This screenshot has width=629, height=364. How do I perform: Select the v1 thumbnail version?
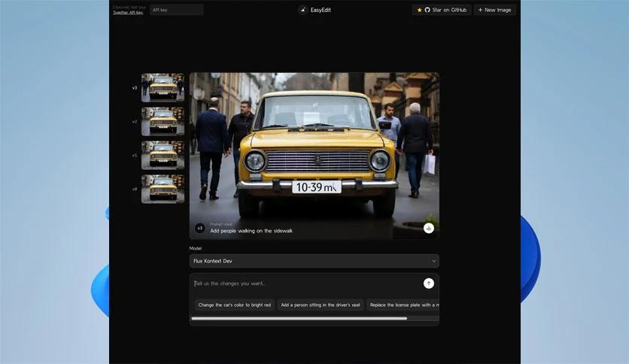[x=163, y=155]
